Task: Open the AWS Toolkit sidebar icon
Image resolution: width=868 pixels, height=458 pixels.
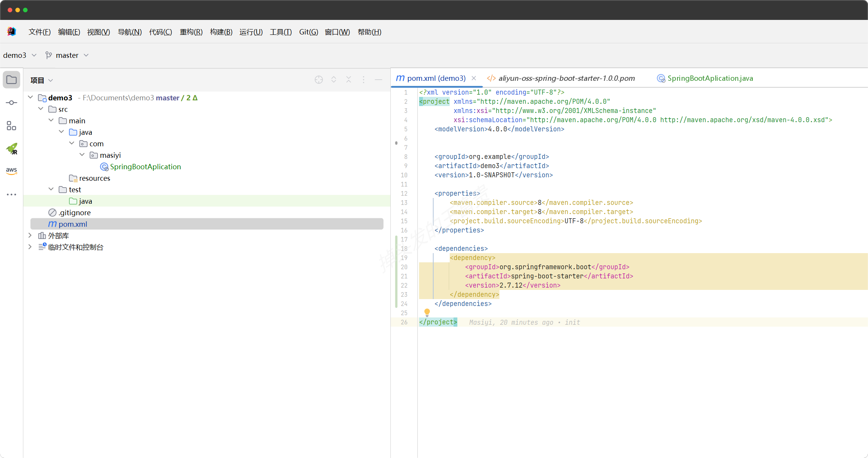Action: [x=11, y=170]
